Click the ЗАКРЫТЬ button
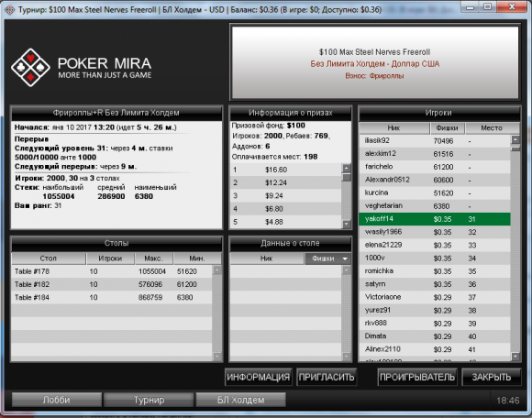The image size is (532, 418). coord(492,377)
